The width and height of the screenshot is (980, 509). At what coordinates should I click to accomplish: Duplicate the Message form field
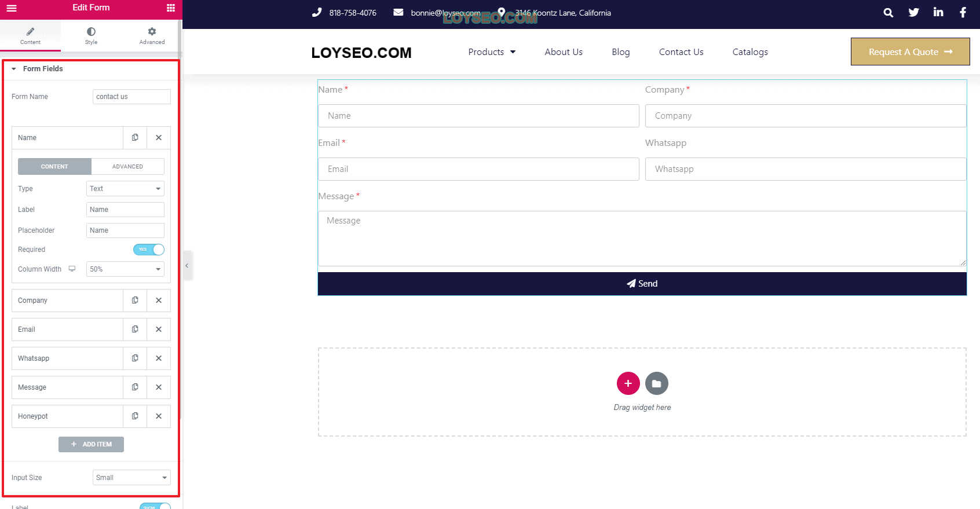coord(135,387)
